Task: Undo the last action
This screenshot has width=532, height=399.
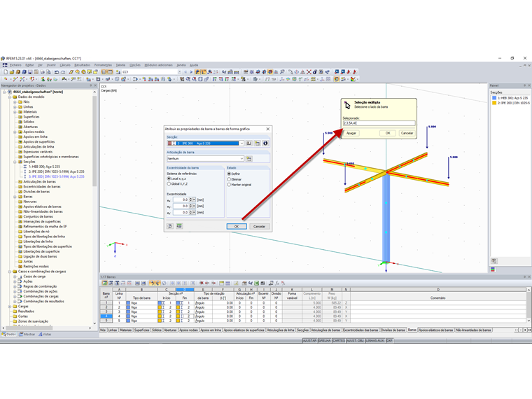Action: pos(57,72)
